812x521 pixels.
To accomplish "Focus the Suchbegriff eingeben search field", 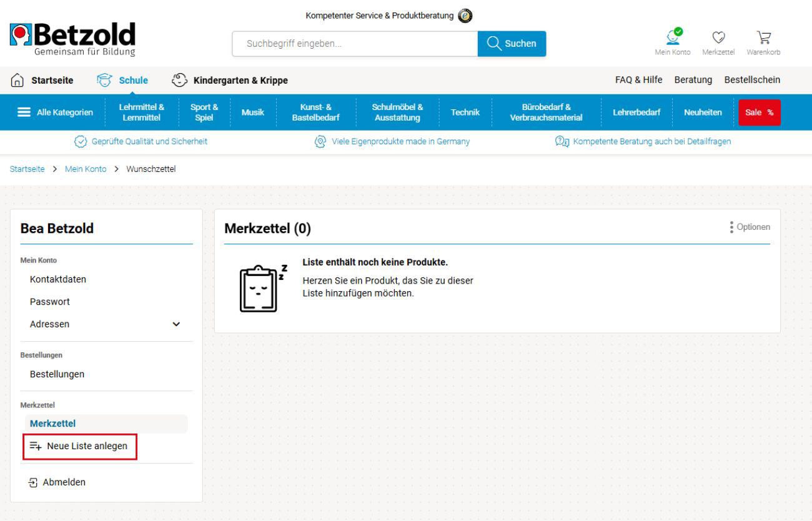I will (355, 44).
